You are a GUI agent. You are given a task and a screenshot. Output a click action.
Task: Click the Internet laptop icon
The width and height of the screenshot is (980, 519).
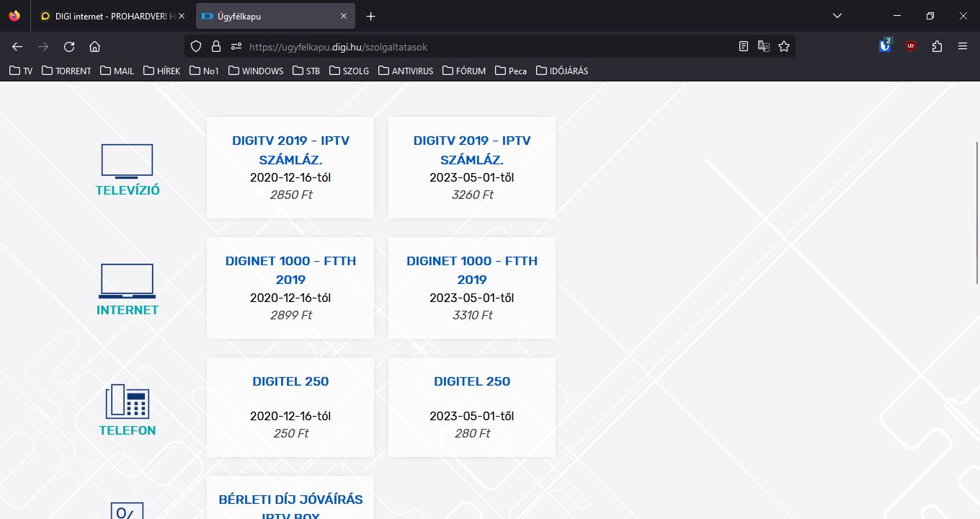click(127, 281)
